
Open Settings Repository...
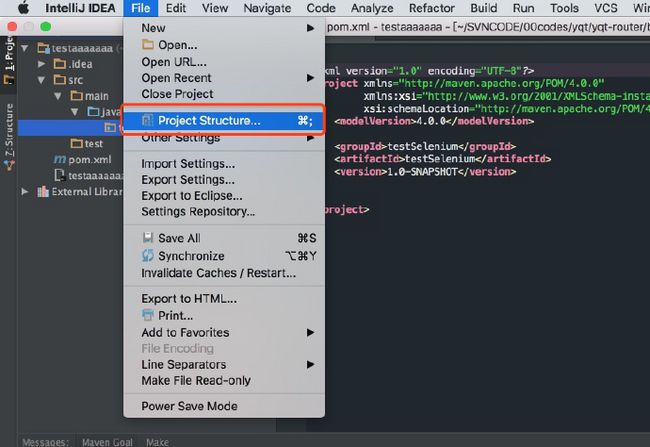(x=224, y=212)
